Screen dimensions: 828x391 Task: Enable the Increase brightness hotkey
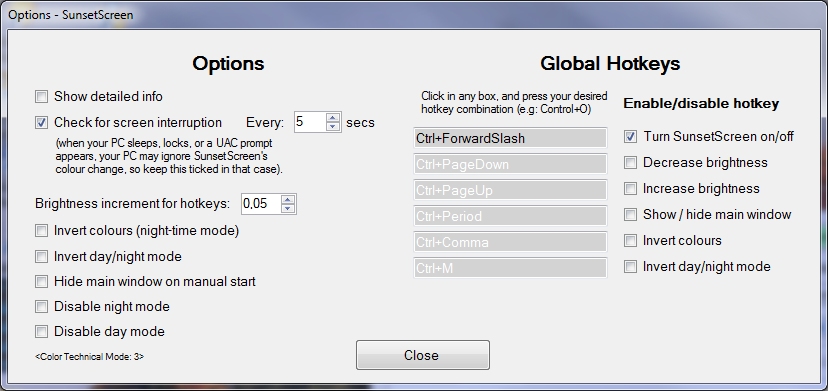(630, 189)
